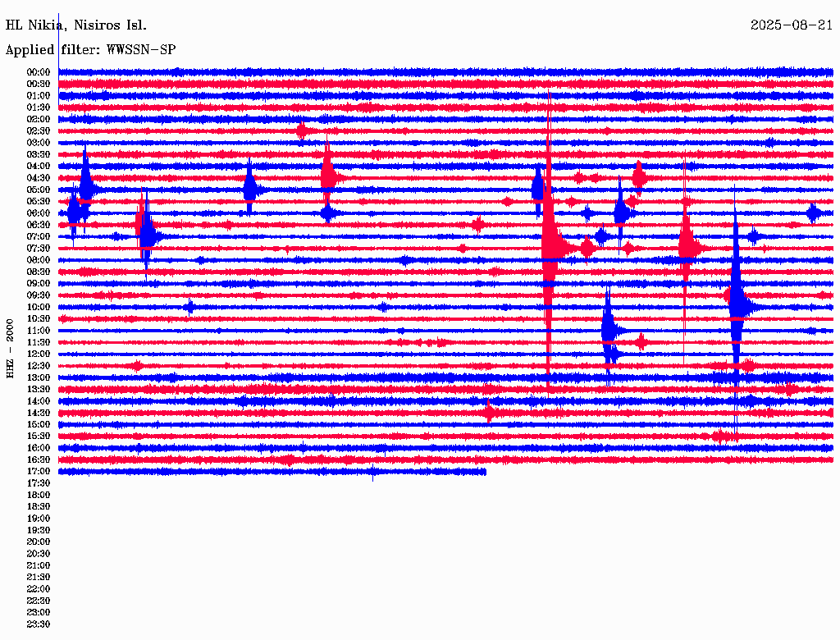This screenshot has width=840, height=640.
Task: Select the 03:30 time label
Action: (39, 154)
